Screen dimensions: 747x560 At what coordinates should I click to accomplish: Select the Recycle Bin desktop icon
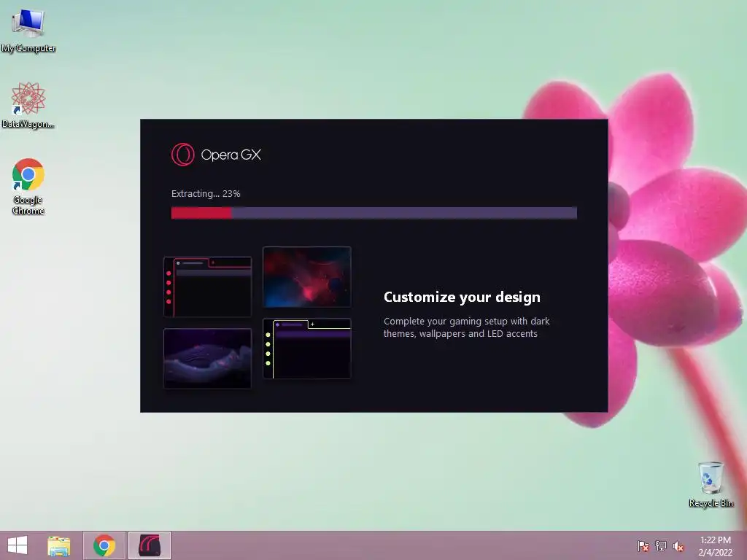pos(711,484)
